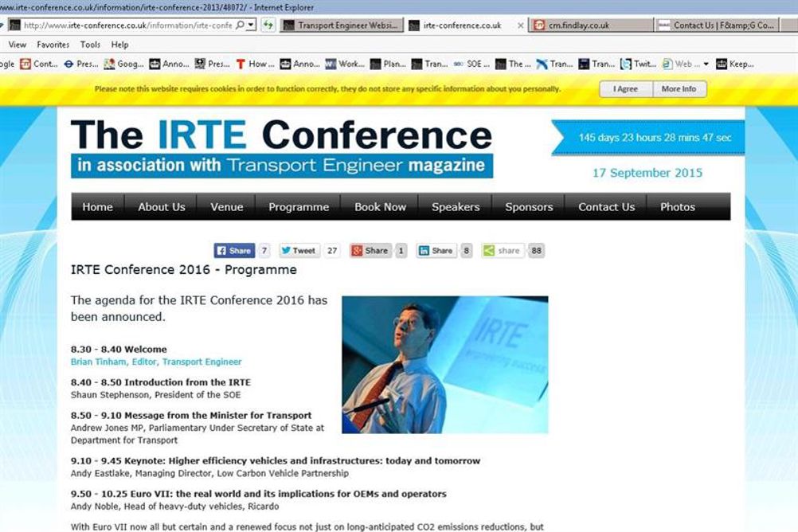The height and width of the screenshot is (532, 798).
Task: Open the 'How ...' bookmark with red T icon
Action: pos(255,65)
